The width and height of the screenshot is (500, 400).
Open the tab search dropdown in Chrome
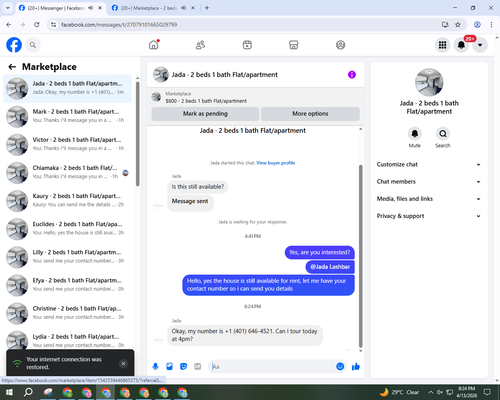pos(8,8)
